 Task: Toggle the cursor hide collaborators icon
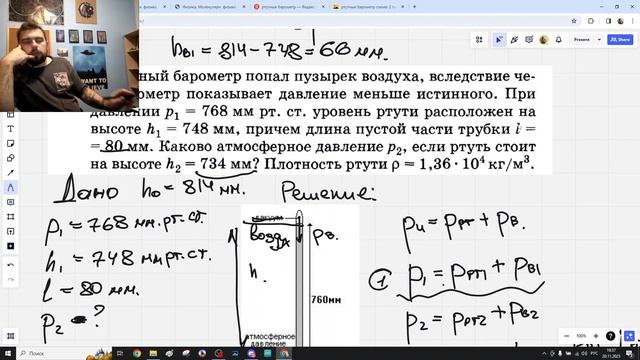tap(499, 40)
